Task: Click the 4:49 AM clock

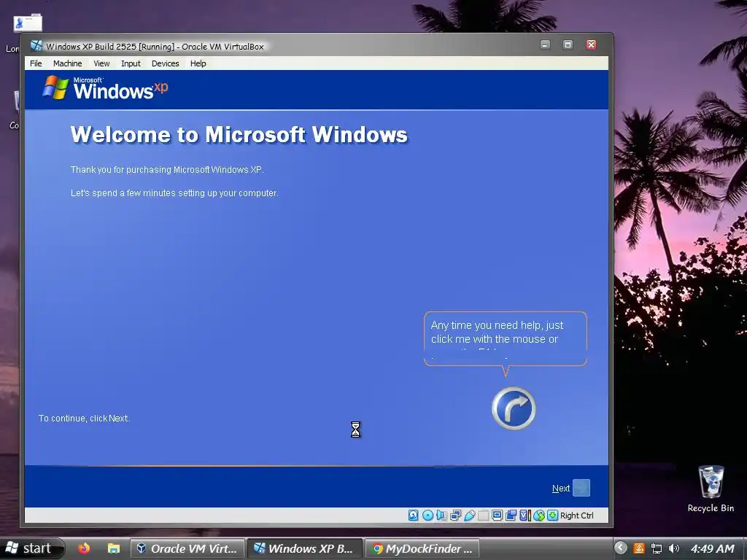Action: tap(713, 548)
